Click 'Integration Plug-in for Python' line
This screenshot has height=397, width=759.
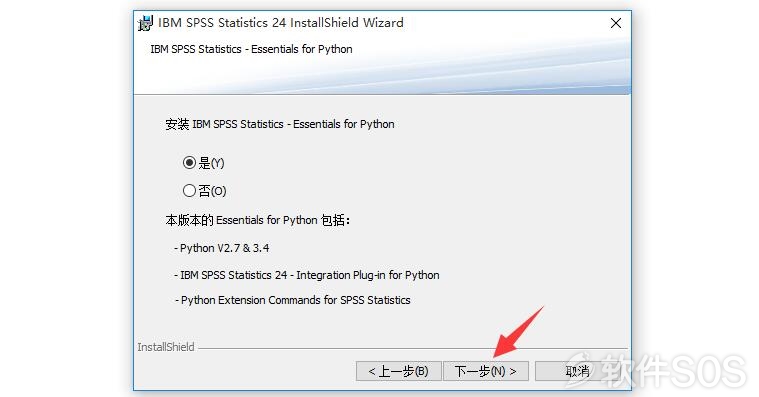307,275
